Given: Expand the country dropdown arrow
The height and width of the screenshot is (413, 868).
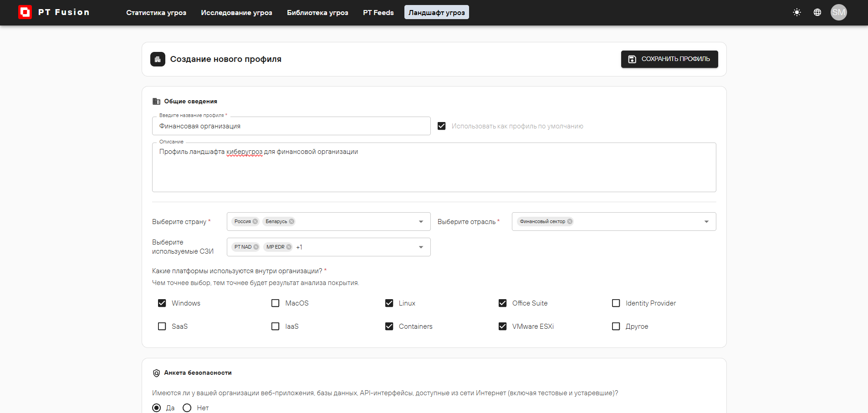Looking at the screenshot, I should (x=421, y=222).
